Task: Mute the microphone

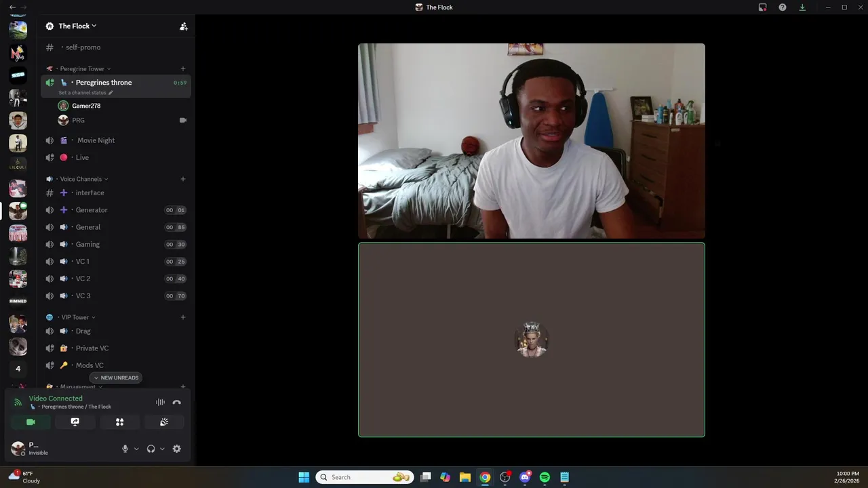Action: 125,449
